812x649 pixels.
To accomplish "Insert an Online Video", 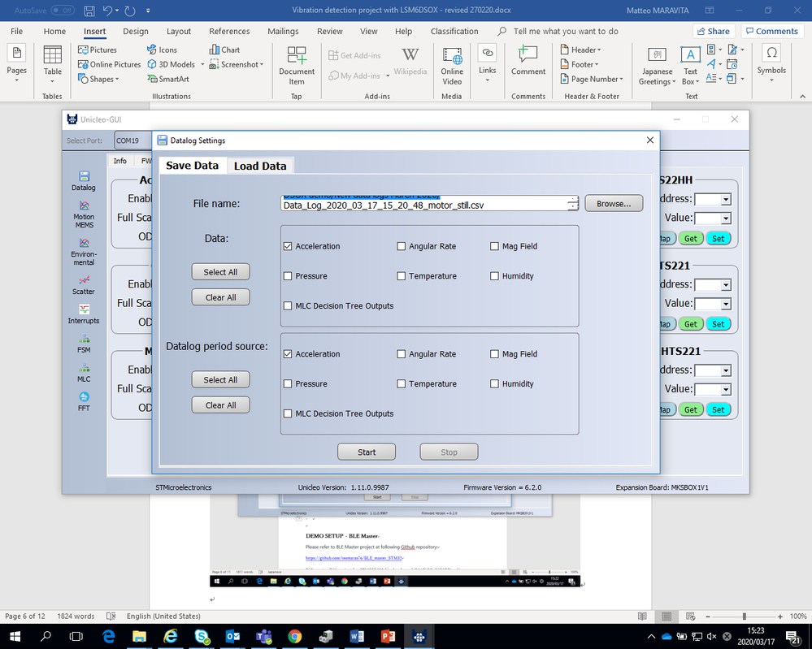I will [452, 65].
